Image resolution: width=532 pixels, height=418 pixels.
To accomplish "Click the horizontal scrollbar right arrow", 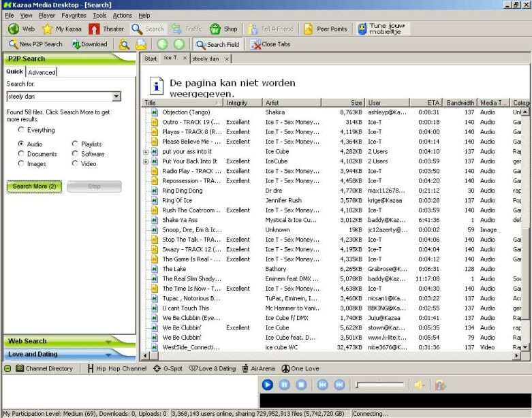I will pyautogui.click(x=517, y=355).
